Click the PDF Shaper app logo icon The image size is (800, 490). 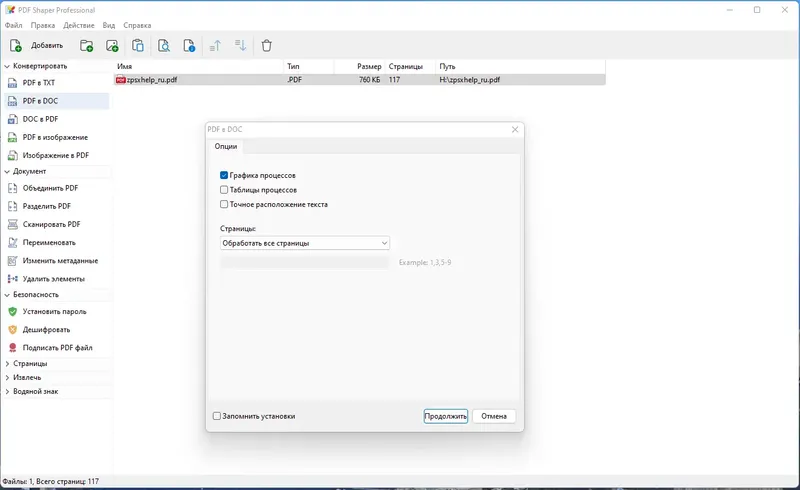point(10,10)
